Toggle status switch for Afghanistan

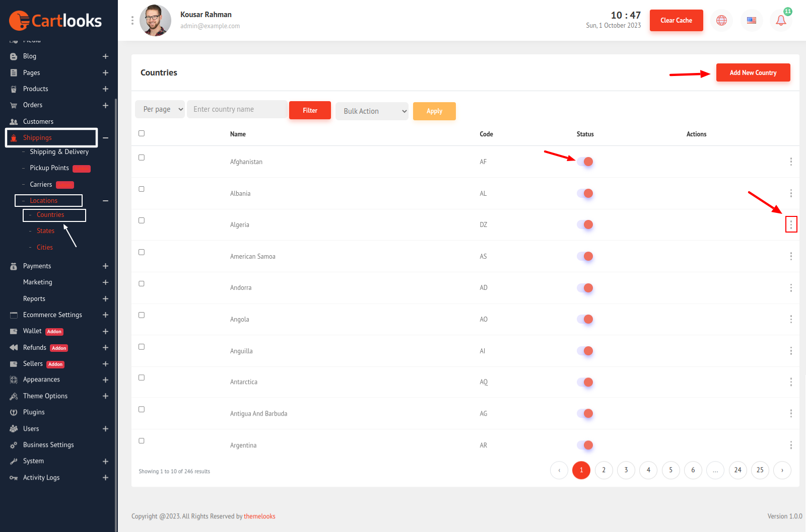[x=585, y=162]
